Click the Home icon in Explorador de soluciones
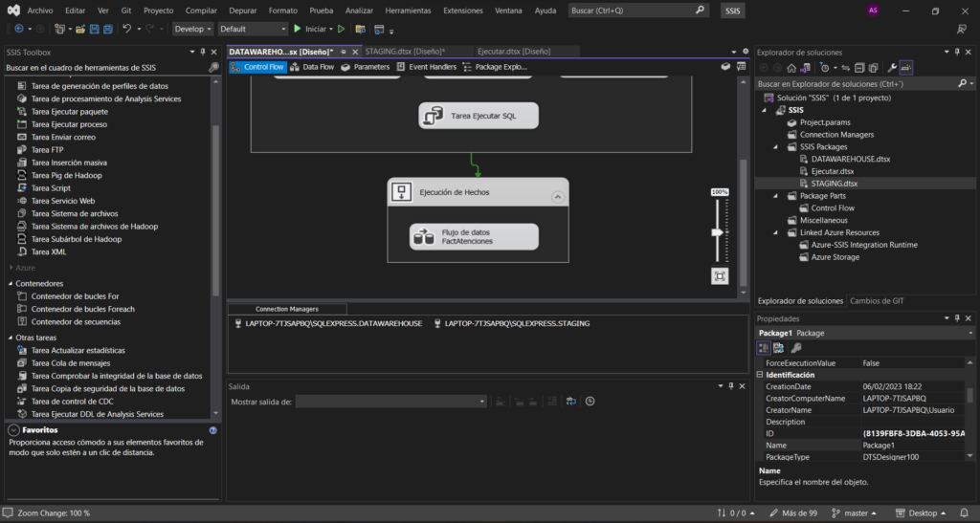The height and width of the screenshot is (523, 980). click(x=791, y=68)
